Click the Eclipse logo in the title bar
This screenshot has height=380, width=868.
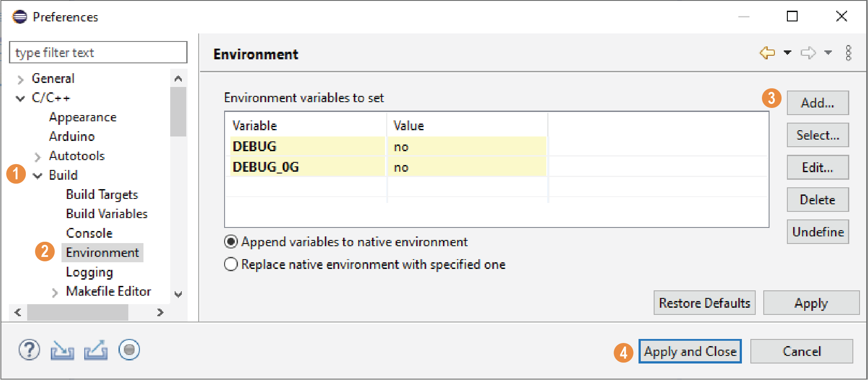(20, 17)
